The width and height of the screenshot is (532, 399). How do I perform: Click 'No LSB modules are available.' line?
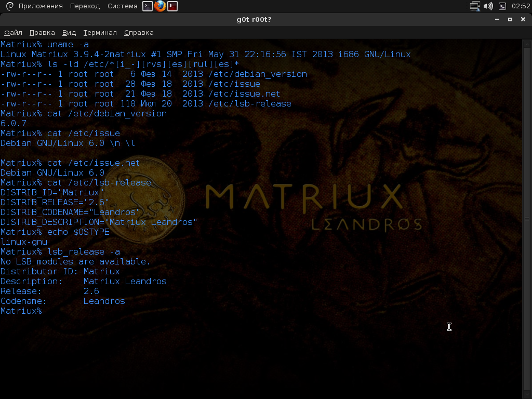click(x=75, y=261)
